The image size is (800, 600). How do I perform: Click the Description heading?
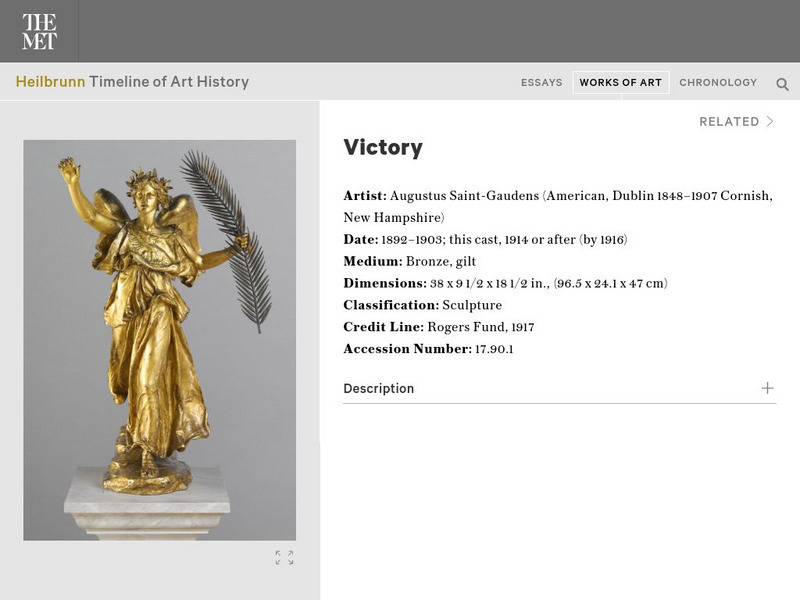379,389
